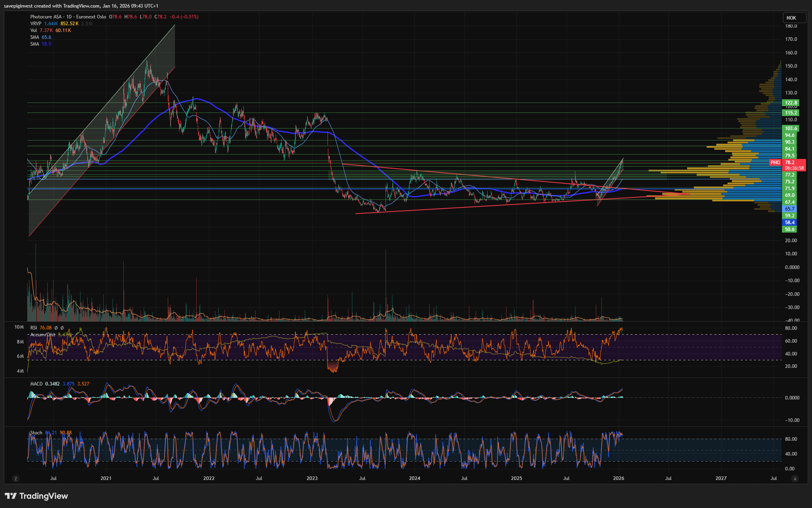
Task: Select the VRVP indicator legend
Action: tap(36, 24)
